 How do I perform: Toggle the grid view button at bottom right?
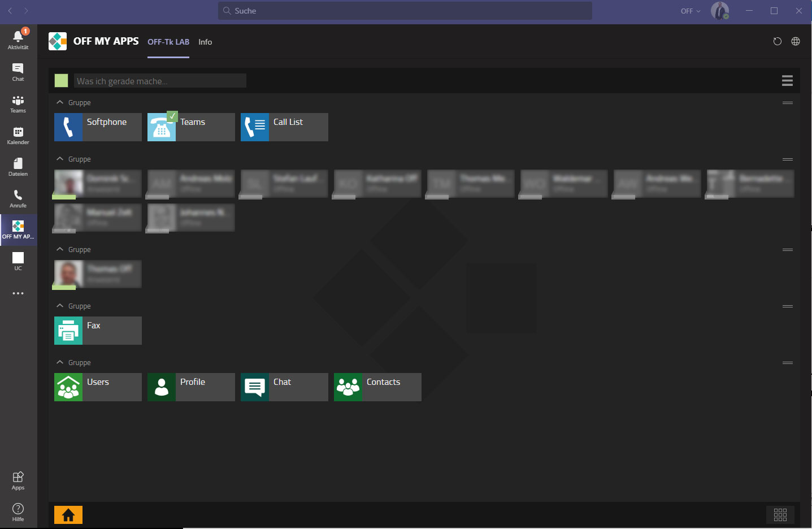780,515
